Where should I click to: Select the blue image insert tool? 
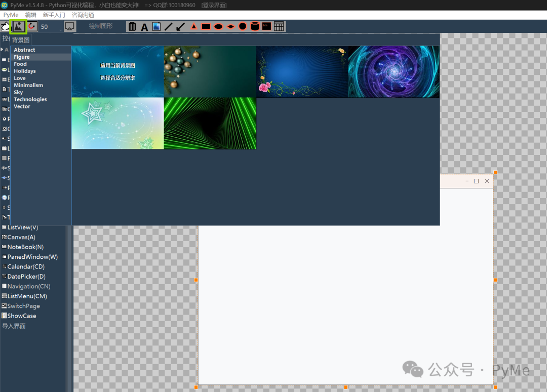click(157, 26)
